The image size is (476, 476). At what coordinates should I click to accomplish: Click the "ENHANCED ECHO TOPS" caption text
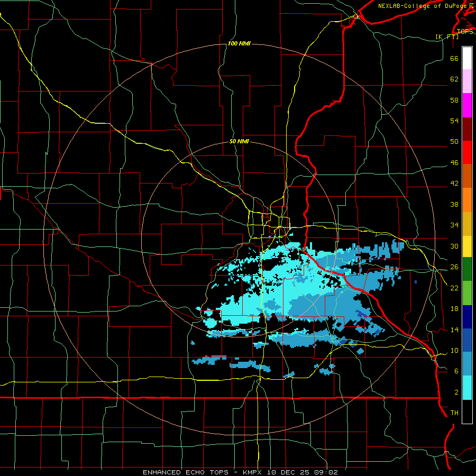pos(186,472)
